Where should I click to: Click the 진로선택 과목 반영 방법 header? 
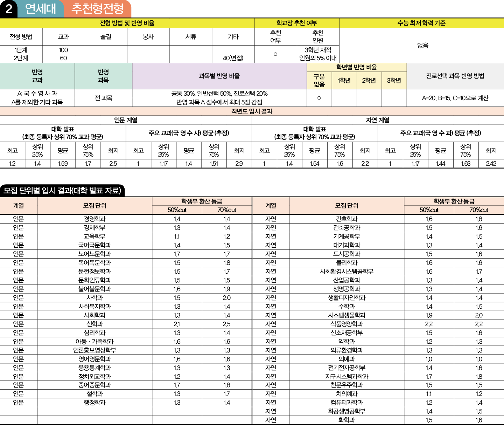click(x=455, y=76)
